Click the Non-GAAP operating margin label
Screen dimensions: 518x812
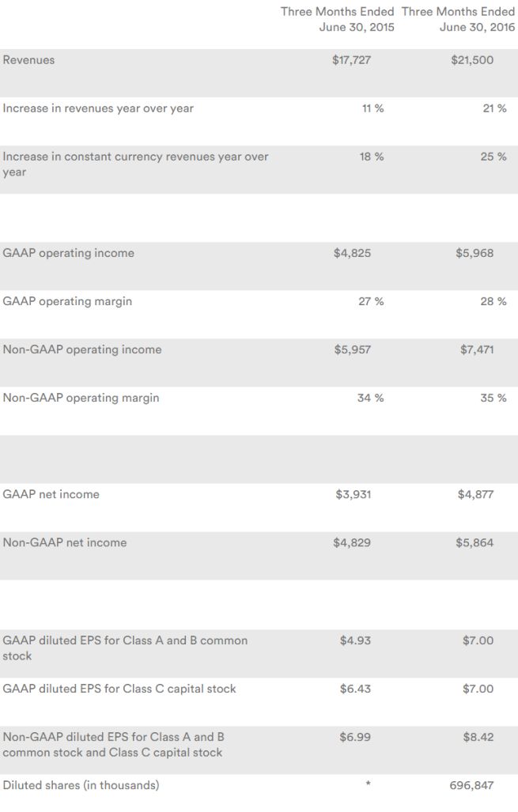81,398
